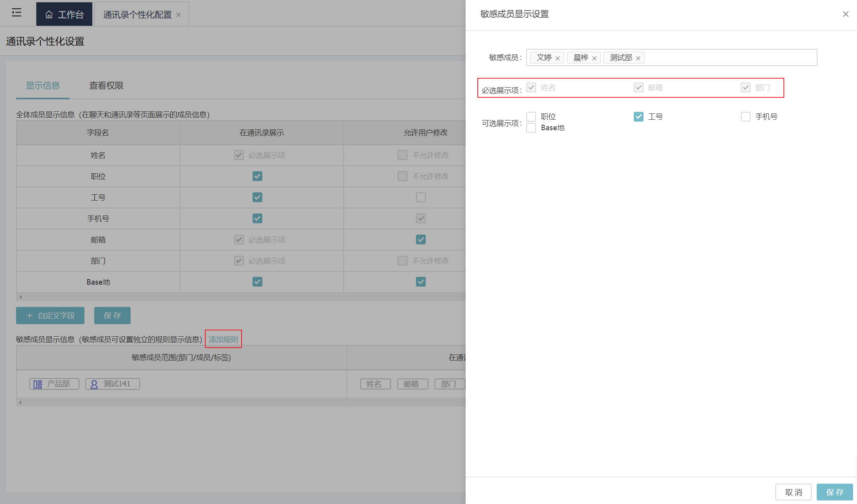The width and height of the screenshot is (857, 504).
Task: Click 部门 必选展示项 checkbox in table
Action: click(x=239, y=261)
